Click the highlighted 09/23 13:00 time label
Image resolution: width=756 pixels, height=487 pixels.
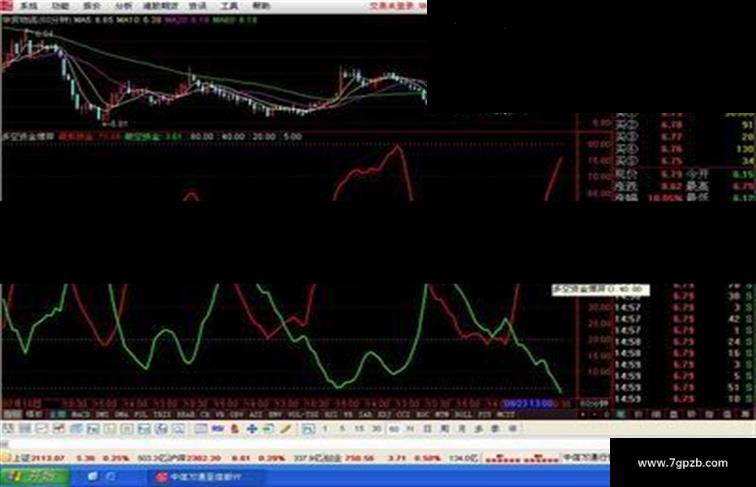(x=528, y=404)
